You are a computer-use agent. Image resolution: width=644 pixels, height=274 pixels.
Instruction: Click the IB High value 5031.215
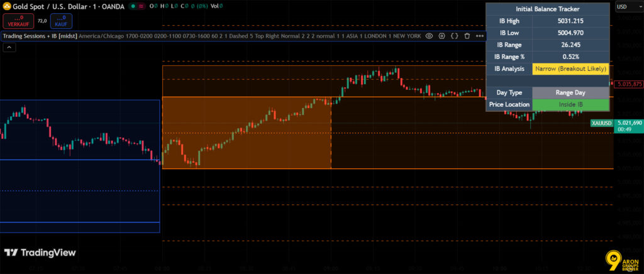(x=570, y=21)
